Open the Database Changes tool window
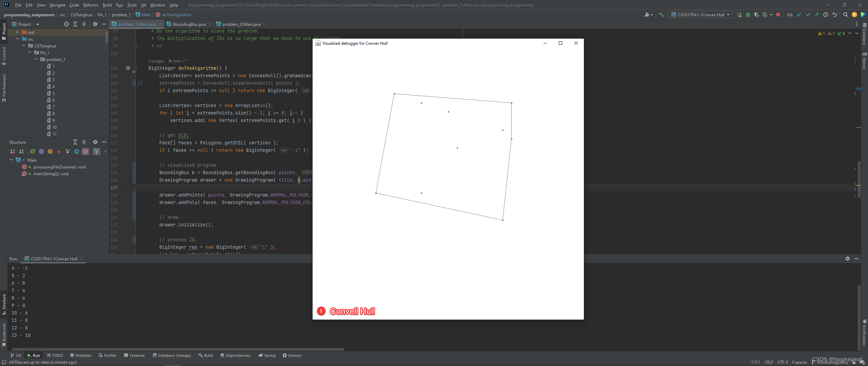Viewport: 868px width, 366px height. click(x=172, y=355)
